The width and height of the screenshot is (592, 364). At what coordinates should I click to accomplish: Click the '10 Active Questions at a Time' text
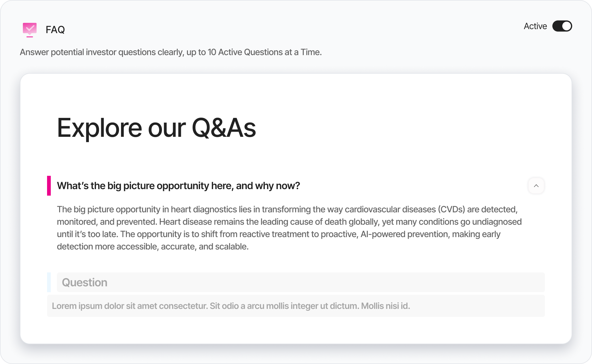(x=264, y=52)
